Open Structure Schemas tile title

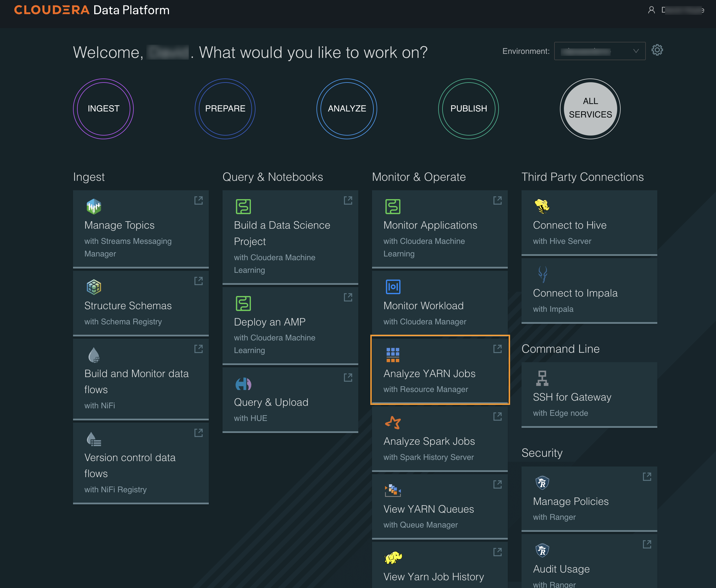128,305
